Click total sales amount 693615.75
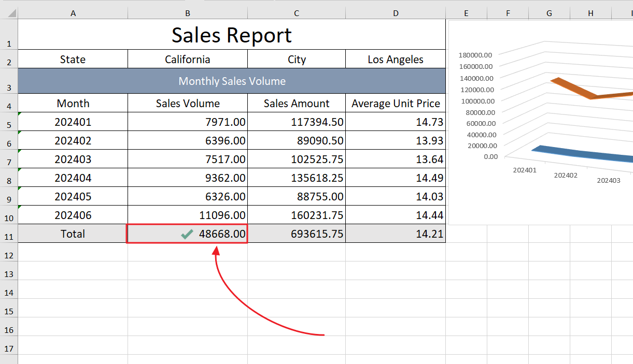The height and width of the screenshot is (364, 633). click(297, 234)
